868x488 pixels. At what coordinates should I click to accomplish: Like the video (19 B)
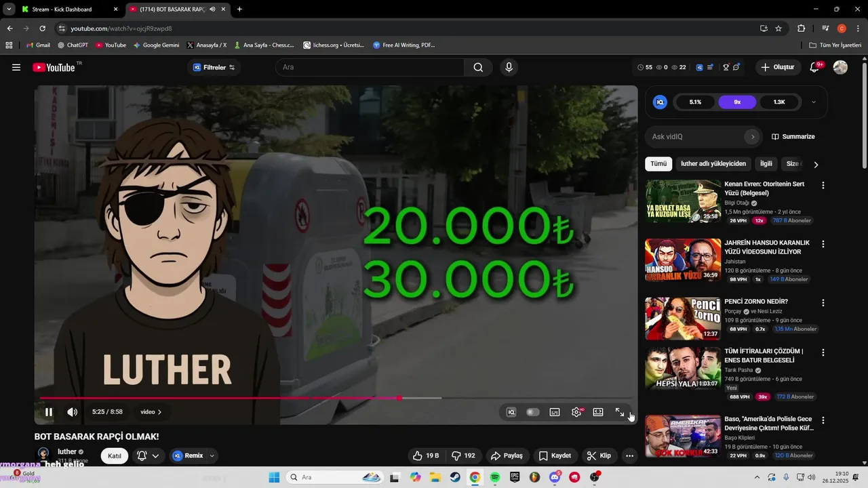click(426, 456)
